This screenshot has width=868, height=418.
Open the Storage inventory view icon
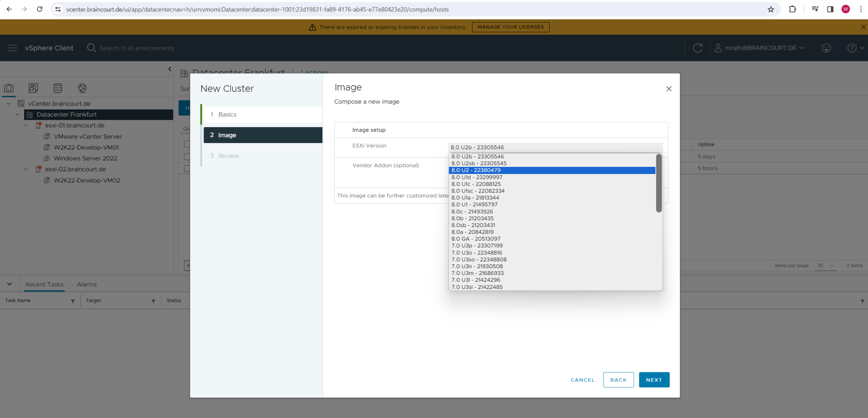pos(58,88)
